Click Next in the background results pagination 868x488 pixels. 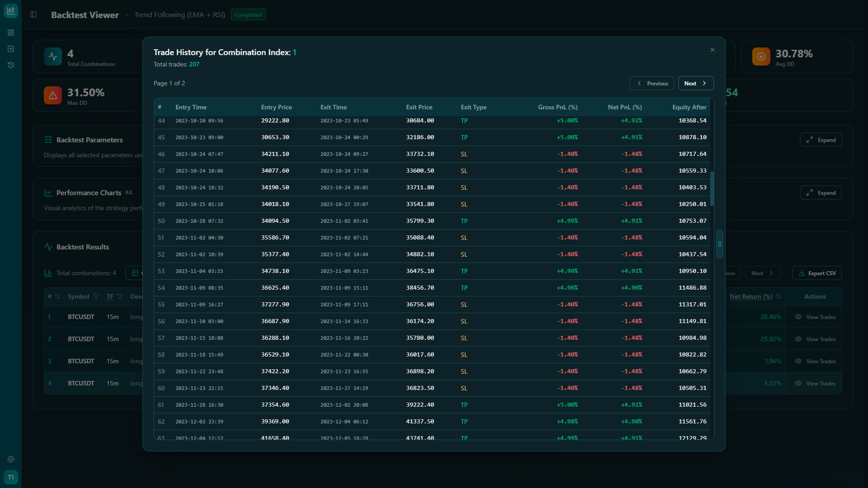click(762, 273)
